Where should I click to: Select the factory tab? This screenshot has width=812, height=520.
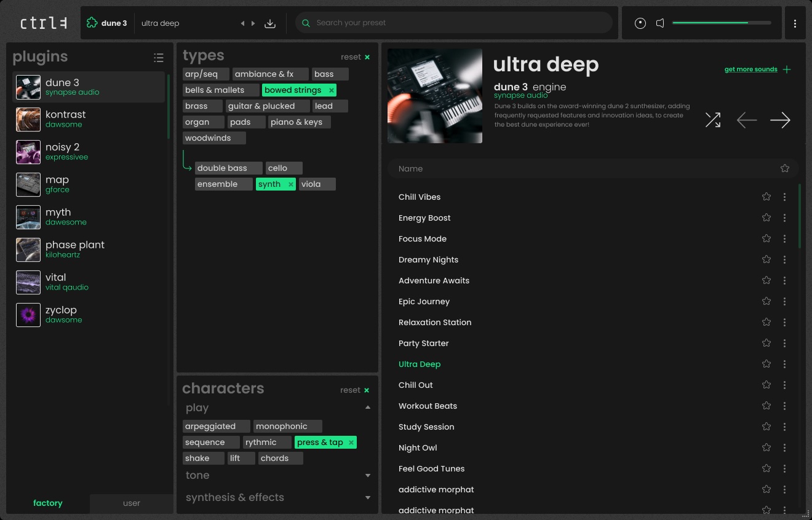coord(48,503)
